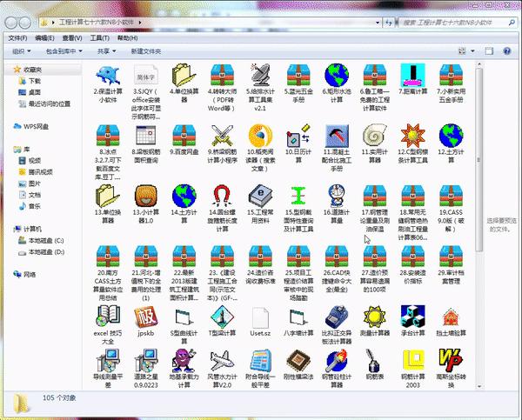Select the 4.转转大师 PDF转Word archive
This screenshot has width=522, height=420.
coord(222,75)
